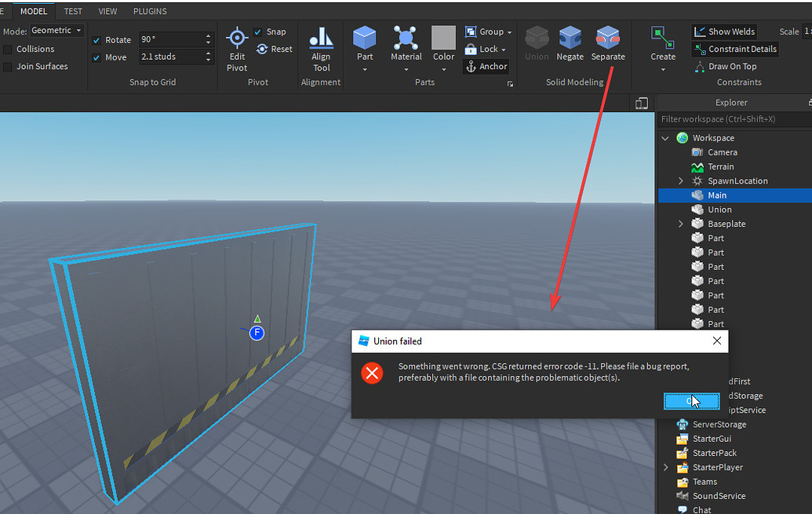Click the red error icon in dialog

[372, 373]
